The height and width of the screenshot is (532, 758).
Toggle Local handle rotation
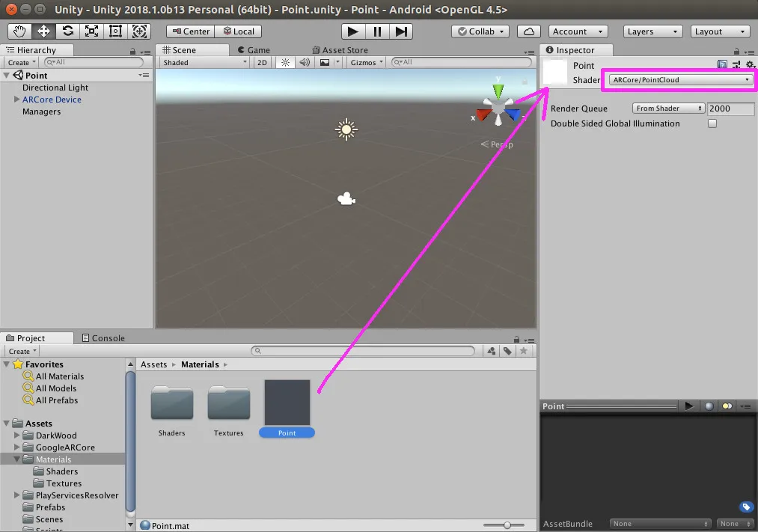[239, 31]
